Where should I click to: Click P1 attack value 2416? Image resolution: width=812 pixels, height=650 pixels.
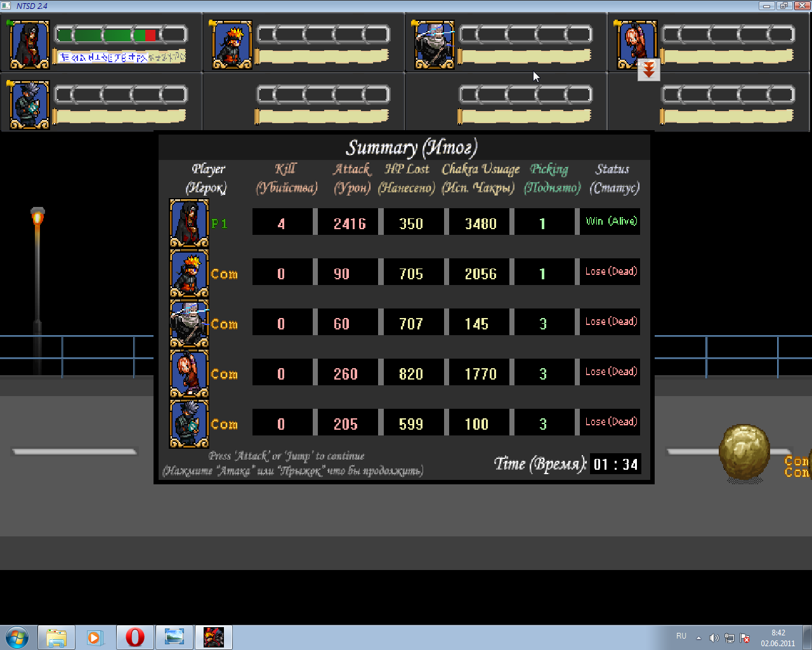point(349,223)
